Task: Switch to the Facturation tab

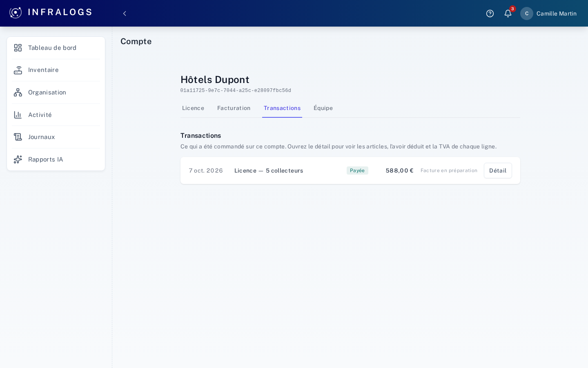Action: tap(234, 108)
